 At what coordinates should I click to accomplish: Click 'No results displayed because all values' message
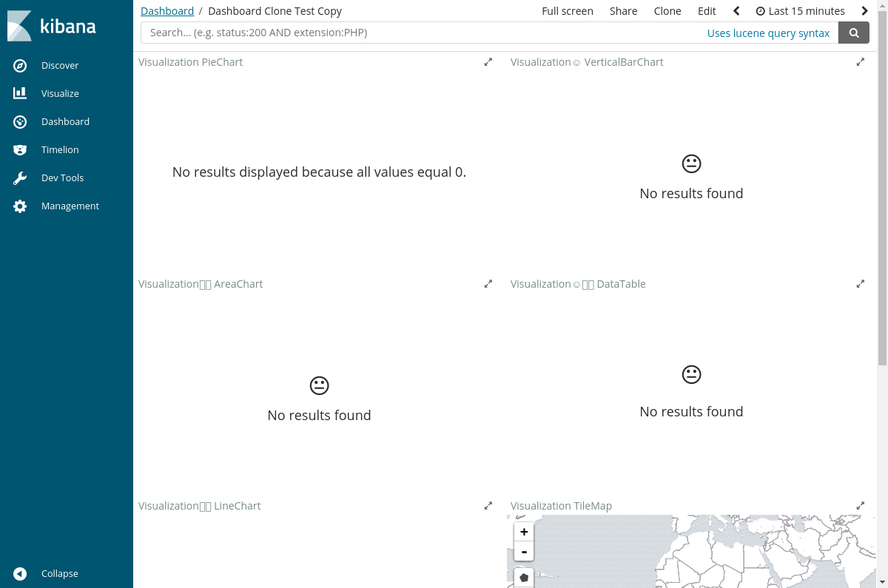(x=320, y=172)
